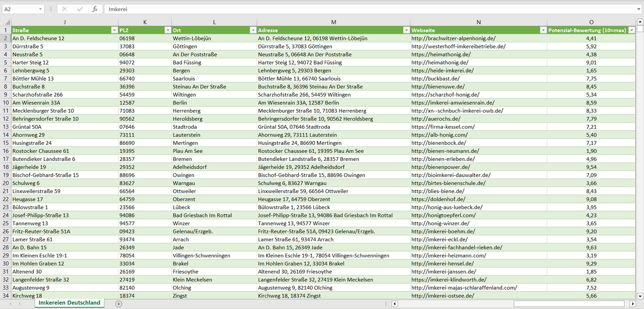
Task: Click into the formula bar showing Imkerei
Action: (357, 9)
